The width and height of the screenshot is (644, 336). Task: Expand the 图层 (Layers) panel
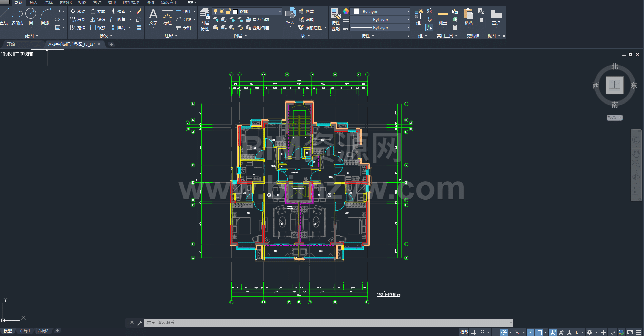point(240,36)
